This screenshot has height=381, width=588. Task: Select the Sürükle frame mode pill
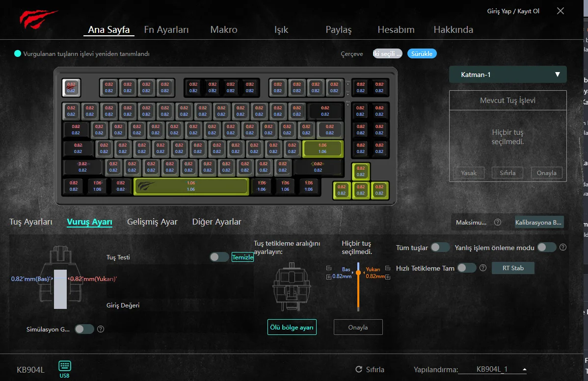(x=422, y=53)
